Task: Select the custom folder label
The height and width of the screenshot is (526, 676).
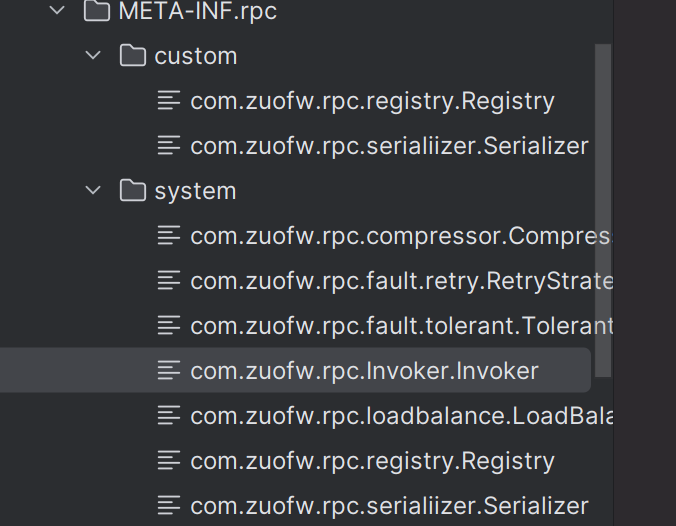Action: click(196, 56)
